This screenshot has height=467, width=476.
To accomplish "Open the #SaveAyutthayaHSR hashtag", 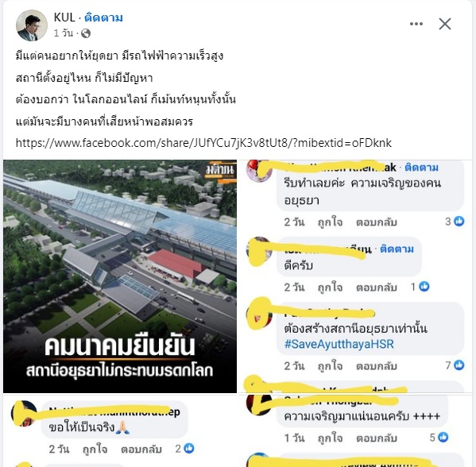I will [339, 344].
